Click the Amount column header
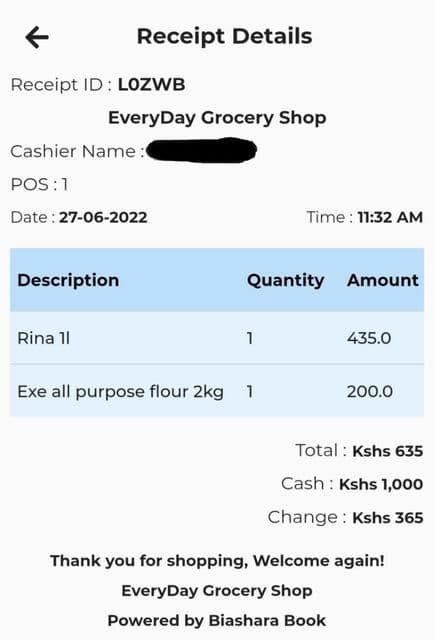This screenshot has height=640, width=435. coord(383,280)
